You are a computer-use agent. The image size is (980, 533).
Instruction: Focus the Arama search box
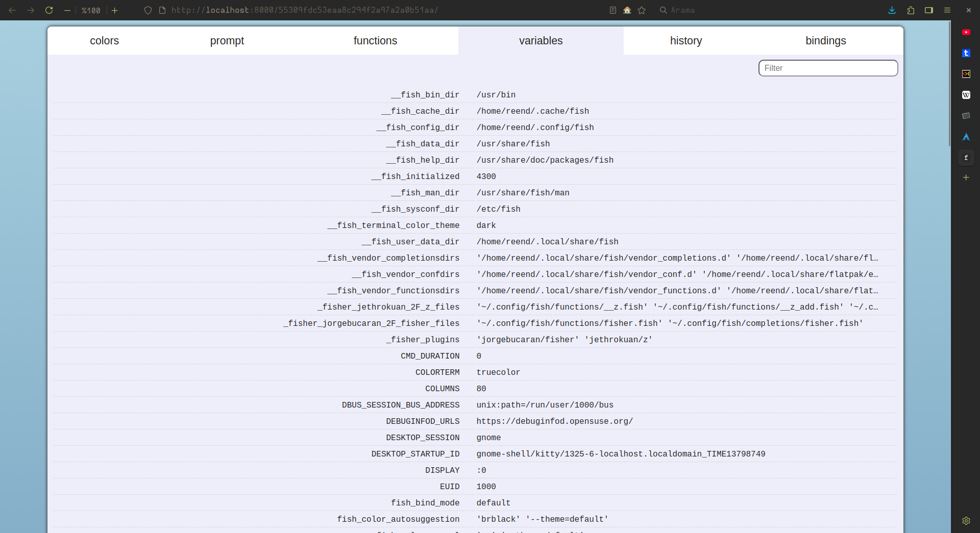682,10
